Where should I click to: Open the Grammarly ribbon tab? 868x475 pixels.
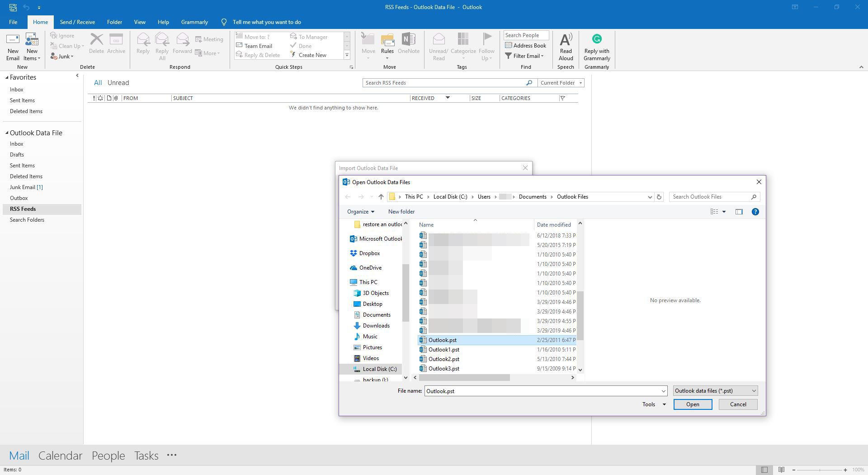pos(194,22)
